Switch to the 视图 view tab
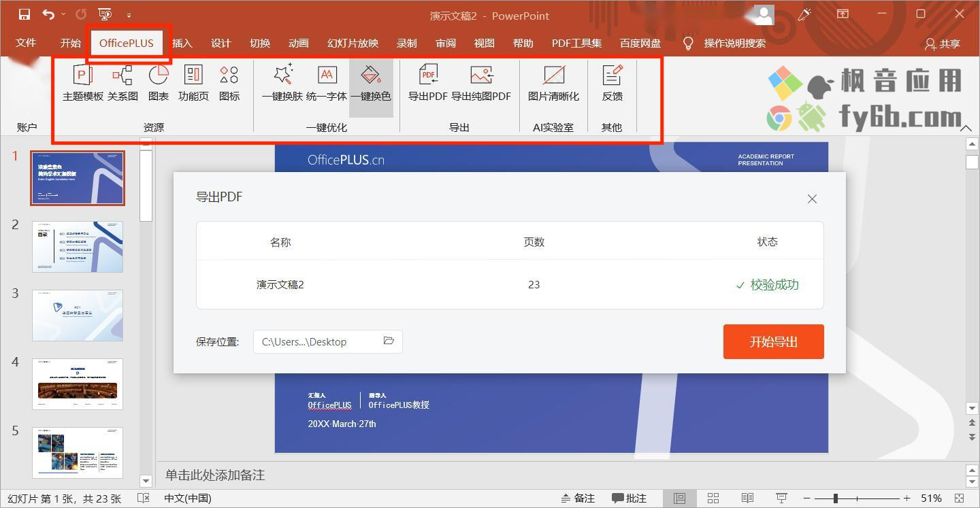This screenshot has height=508, width=980. pyautogui.click(x=485, y=43)
